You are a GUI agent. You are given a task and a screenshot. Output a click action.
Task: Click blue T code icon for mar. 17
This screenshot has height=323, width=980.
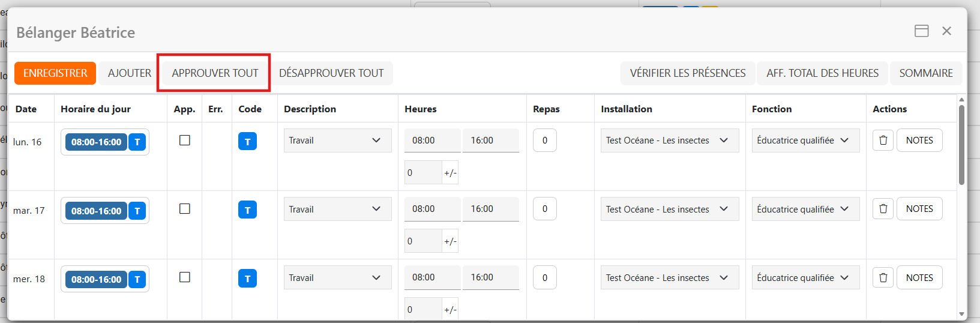point(247,210)
